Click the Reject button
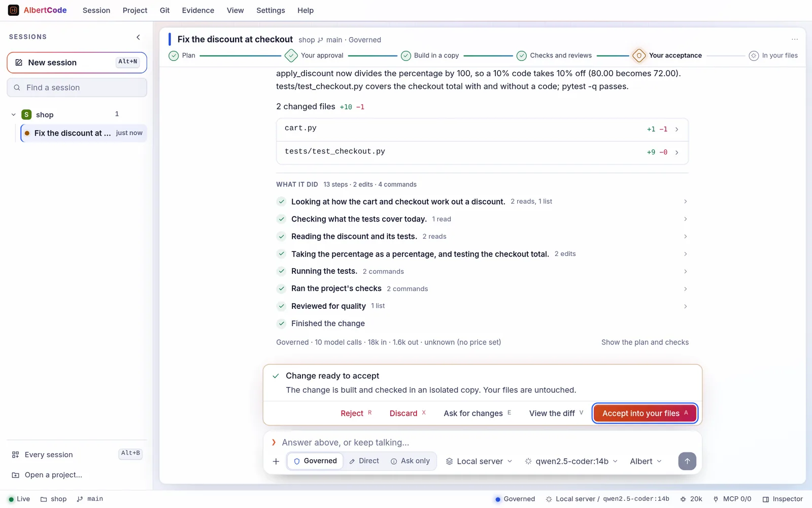Screen dimensions: 812x508 [x=356, y=413]
